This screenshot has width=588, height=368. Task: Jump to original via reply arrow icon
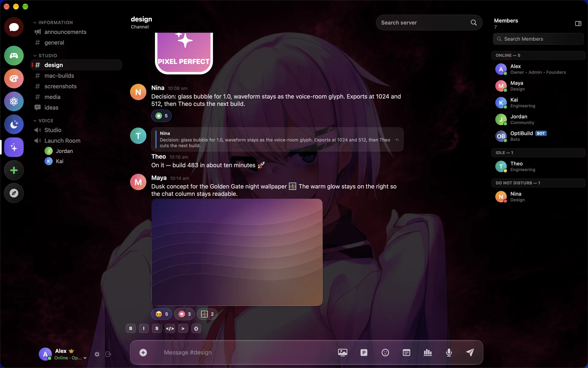pos(397,140)
